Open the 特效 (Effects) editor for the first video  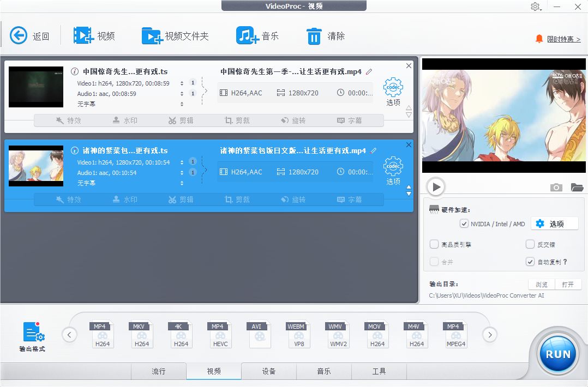[x=68, y=120]
